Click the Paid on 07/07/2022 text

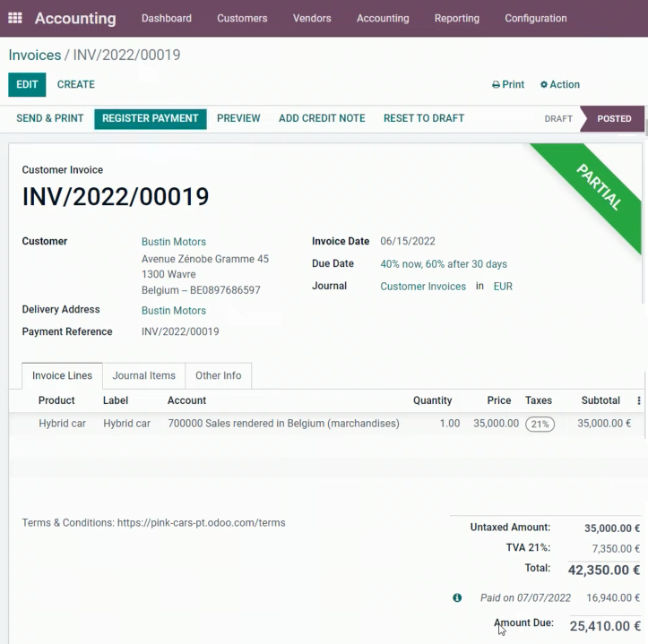[525, 597]
